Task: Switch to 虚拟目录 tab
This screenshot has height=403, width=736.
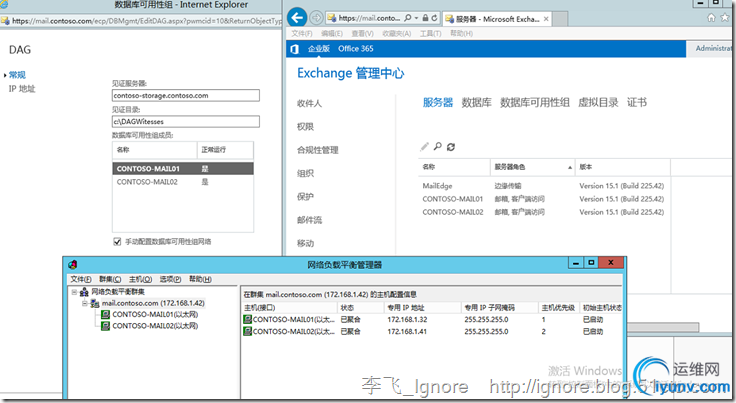Action: click(598, 102)
